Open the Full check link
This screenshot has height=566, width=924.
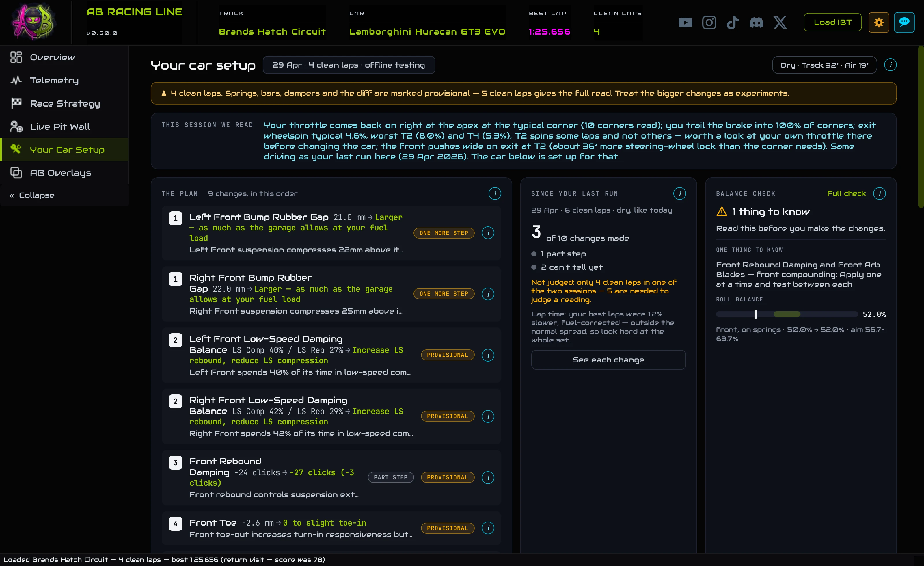tap(846, 193)
